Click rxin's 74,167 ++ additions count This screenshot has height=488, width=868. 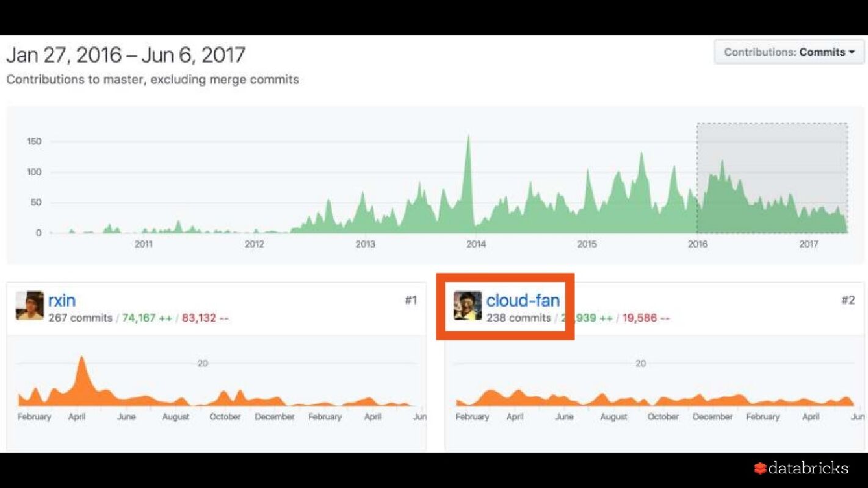click(147, 318)
